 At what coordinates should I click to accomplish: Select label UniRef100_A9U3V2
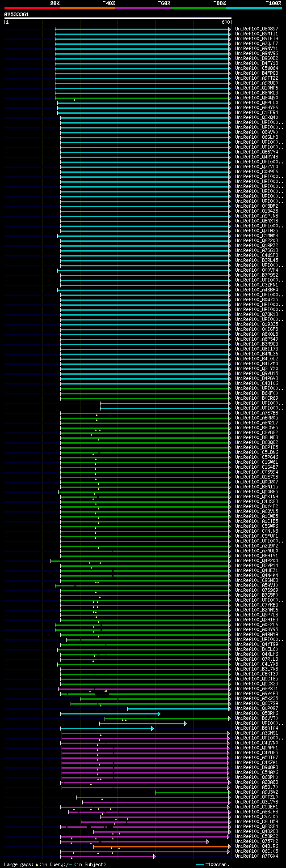click(x=257, y=792)
